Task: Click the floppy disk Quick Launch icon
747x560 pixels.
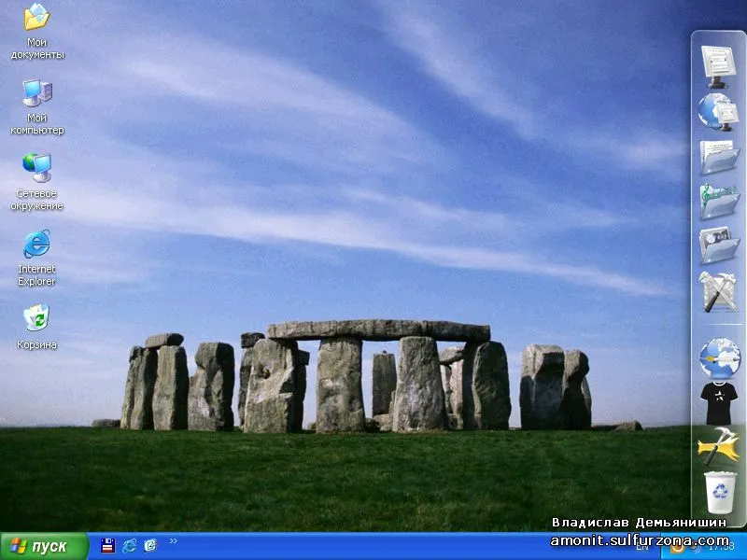Action: pyautogui.click(x=107, y=545)
